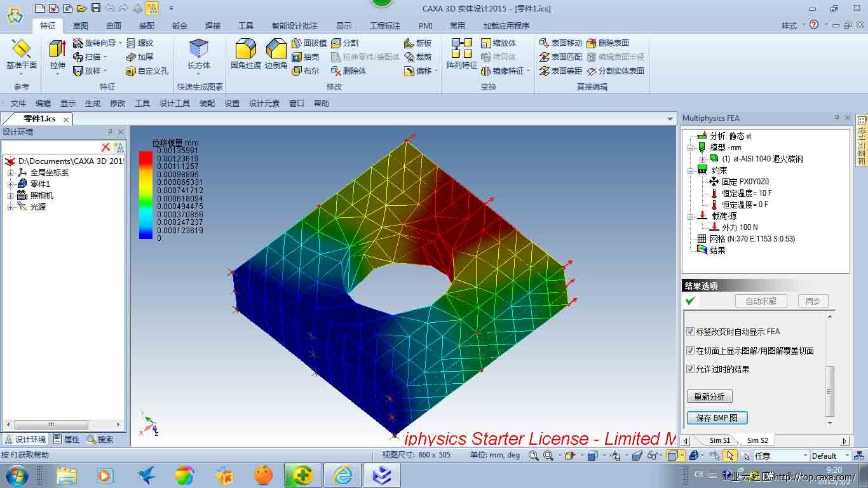Open the 自定义孔 custom hole tool
Image resolution: width=868 pixels, height=488 pixels.
coord(147,71)
